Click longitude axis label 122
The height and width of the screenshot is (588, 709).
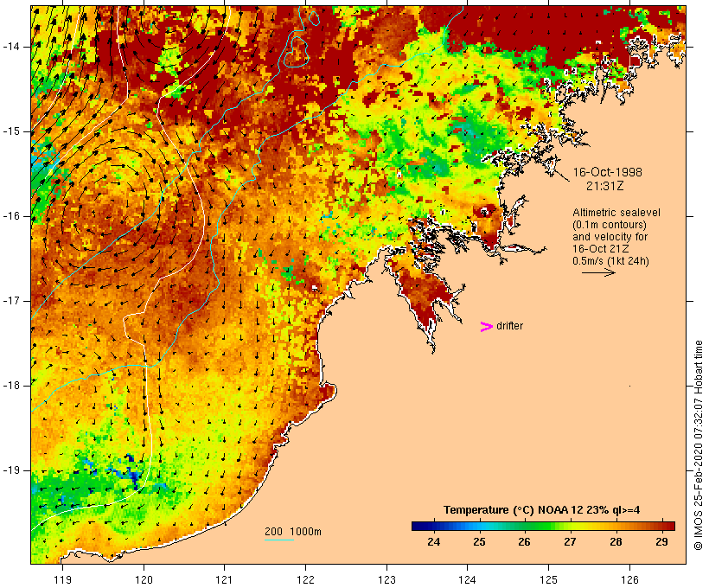pyautogui.click(x=306, y=580)
